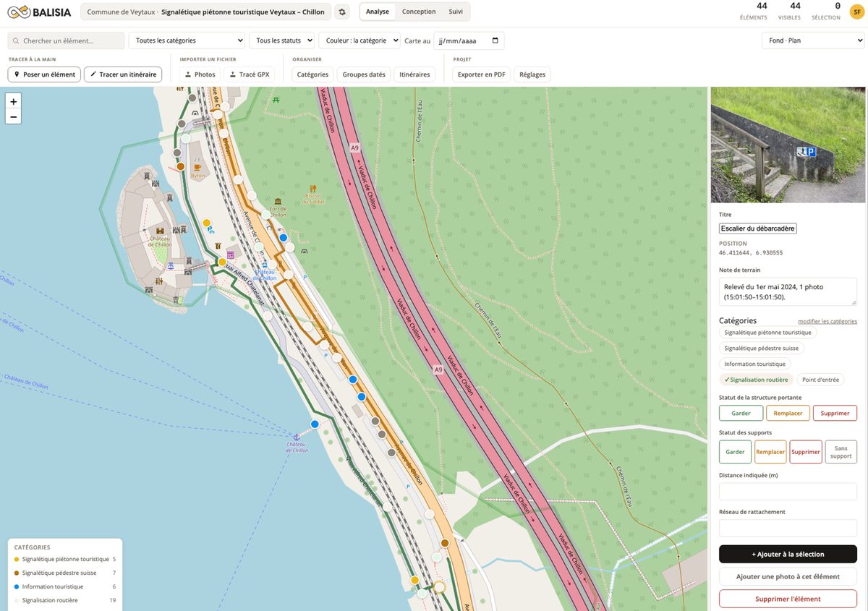Click the yellow Signalétique piétonne touristique legend dot
The image size is (868, 611).
click(x=17, y=560)
